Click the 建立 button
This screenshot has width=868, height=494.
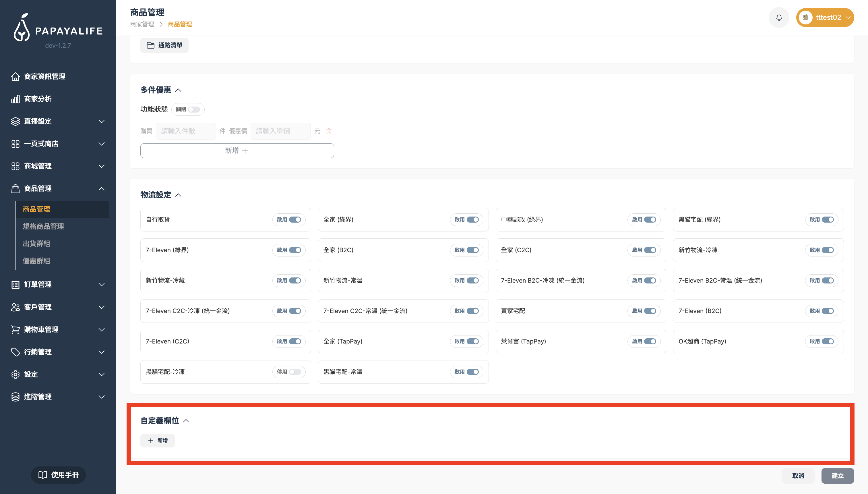pyautogui.click(x=837, y=476)
